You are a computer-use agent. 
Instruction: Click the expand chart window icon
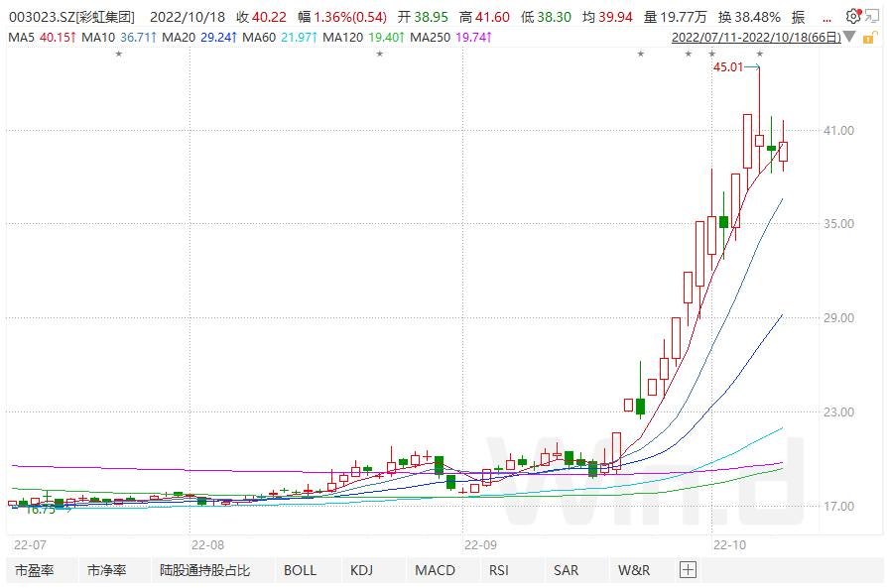pyautogui.click(x=872, y=17)
